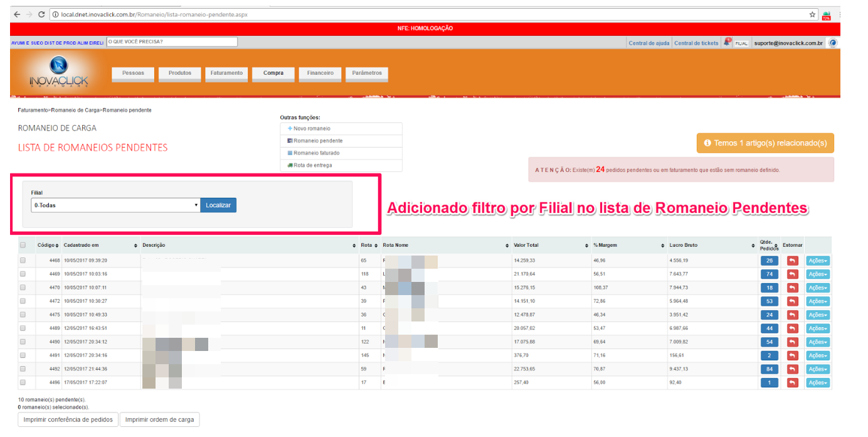Toggle the select-all checkbox in table header
The width and height of the screenshot is (868, 437).
tap(23, 245)
